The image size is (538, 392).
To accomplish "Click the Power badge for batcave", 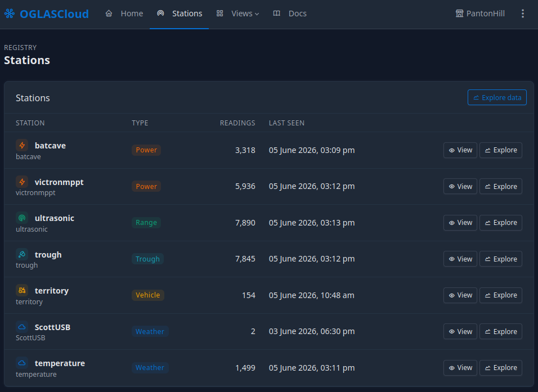I will 146,150.
